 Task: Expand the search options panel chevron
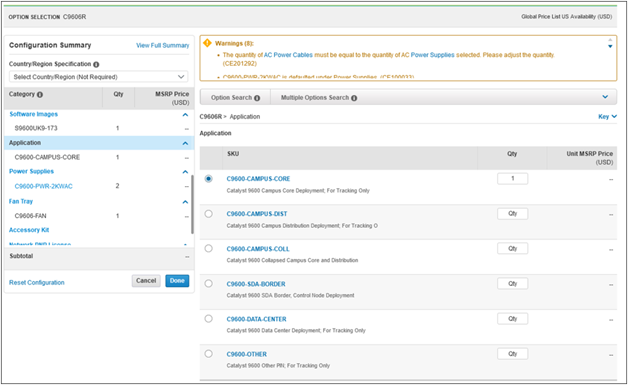point(605,97)
